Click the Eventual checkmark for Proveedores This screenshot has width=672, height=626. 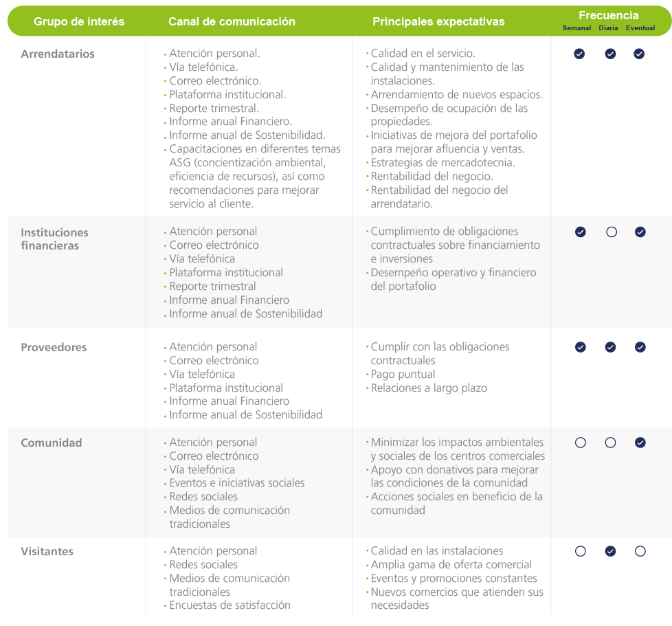pos(640,347)
